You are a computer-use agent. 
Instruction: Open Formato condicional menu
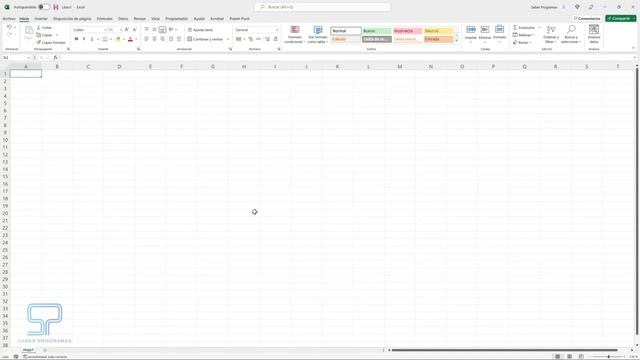point(295,34)
